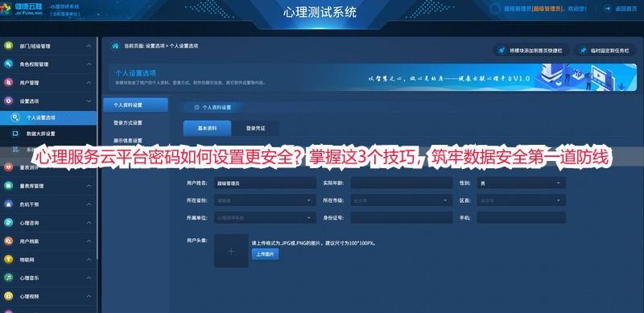Screen dimensions: 644x313
Task: Click the user avatar circle in header
Action: (x=496, y=9)
